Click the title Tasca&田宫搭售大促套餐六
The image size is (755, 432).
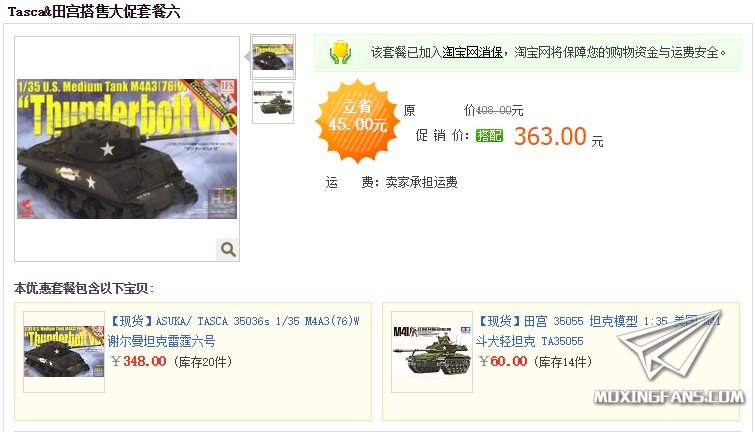(x=94, y=11)
